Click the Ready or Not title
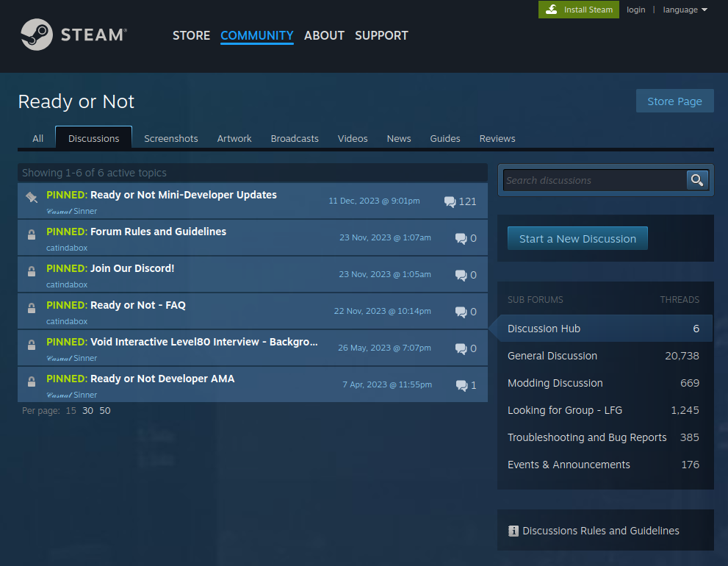The height and width of the screenshot is (566, 728). click(76, 101)
